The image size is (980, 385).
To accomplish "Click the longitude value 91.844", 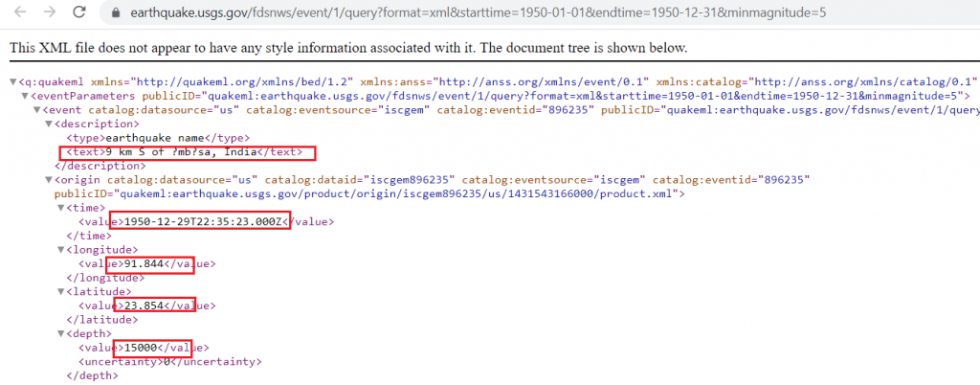I will click(x=144, y=263).
